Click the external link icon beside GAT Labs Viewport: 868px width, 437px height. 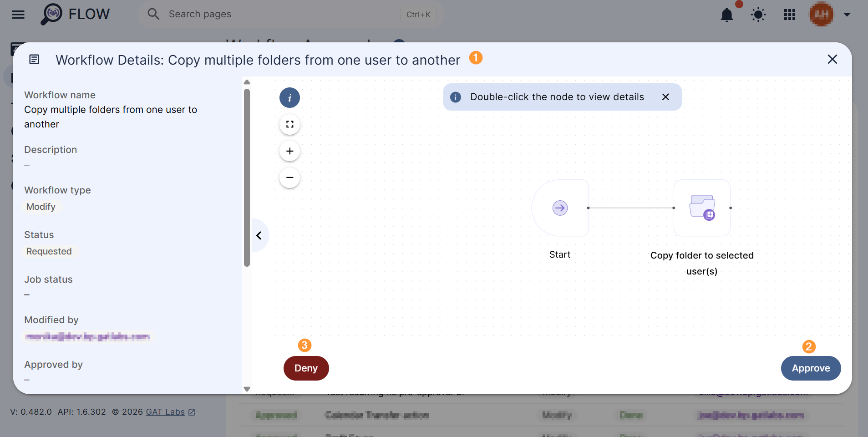[x=192, y=412]
